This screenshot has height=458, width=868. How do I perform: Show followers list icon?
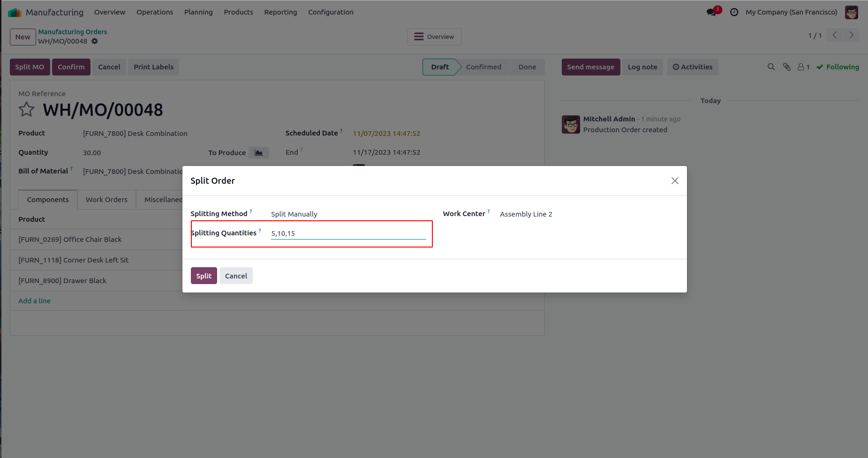click(803, 67)
